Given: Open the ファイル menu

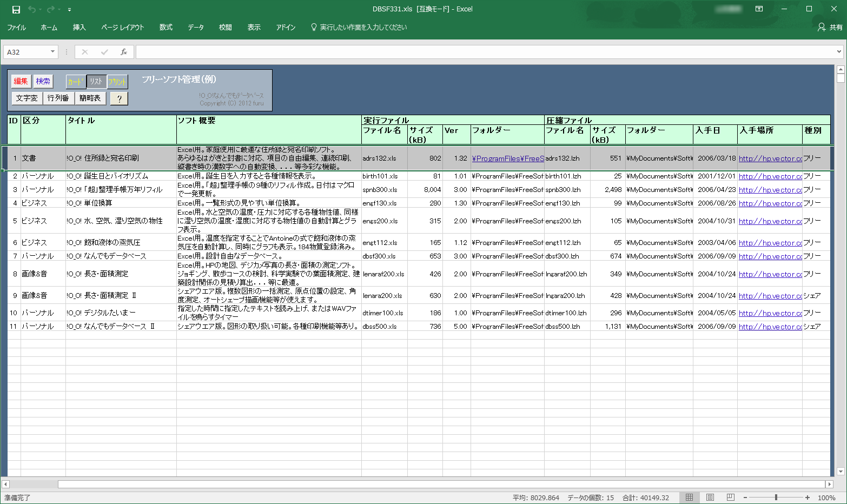Looking at the screenshot, I should pyautogui.click(x=16, y=27).
